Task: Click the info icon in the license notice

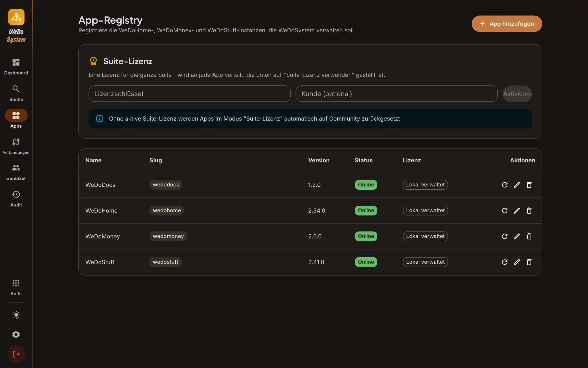Action: click(99, 119)
